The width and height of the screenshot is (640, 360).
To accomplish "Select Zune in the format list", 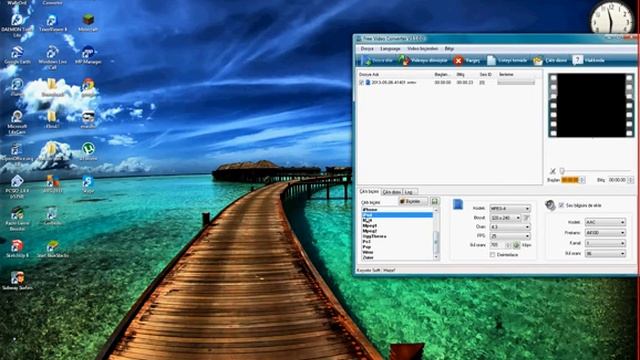I will click(x=397, y=258).
